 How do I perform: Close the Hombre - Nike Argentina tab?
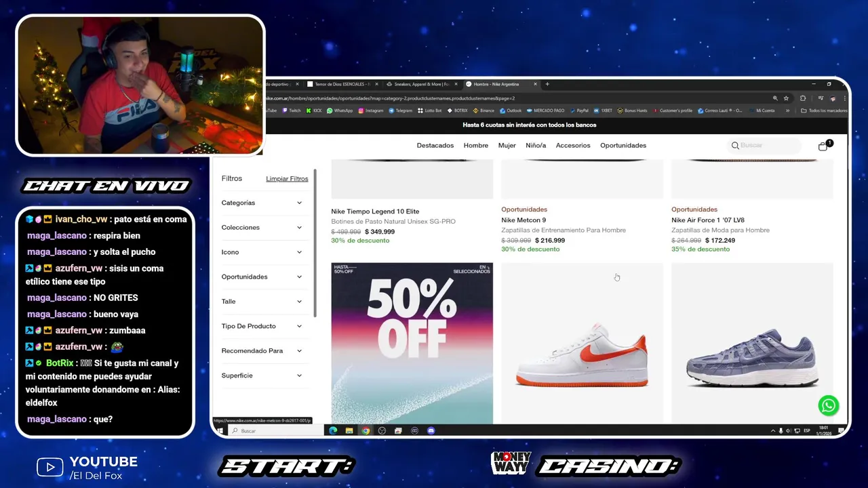pyautogui.click(x=535, y=84)
